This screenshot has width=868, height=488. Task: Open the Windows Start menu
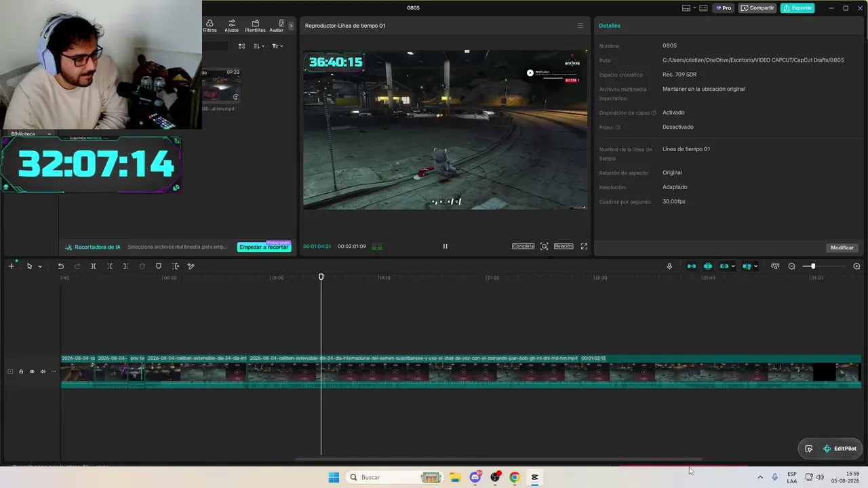pyautogui.click(x=334, y=477)
